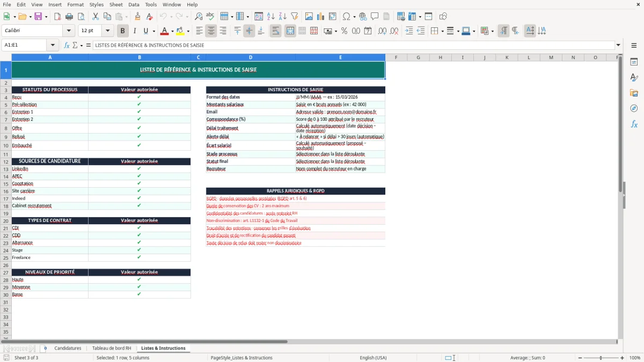Screen dimensions: 644x362
Task: Insert Hyperlink globe icon
Action: click(363, 17)
